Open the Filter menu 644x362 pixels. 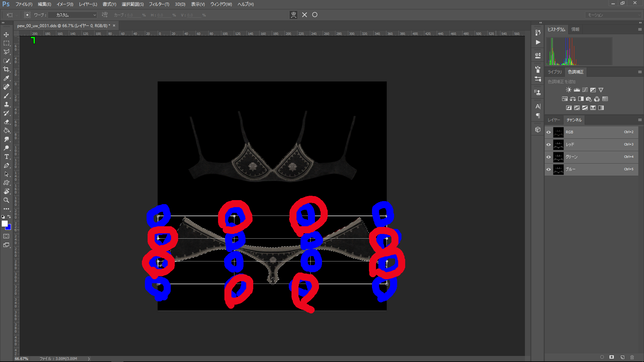[x=159, y=4]
